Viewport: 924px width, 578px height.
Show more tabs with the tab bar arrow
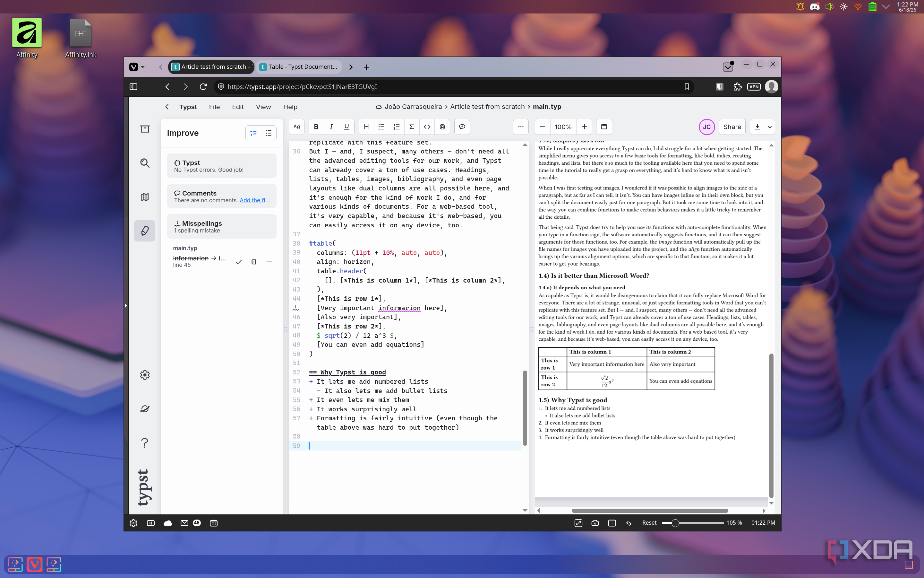pyautogui.click(x=351, y=67)
